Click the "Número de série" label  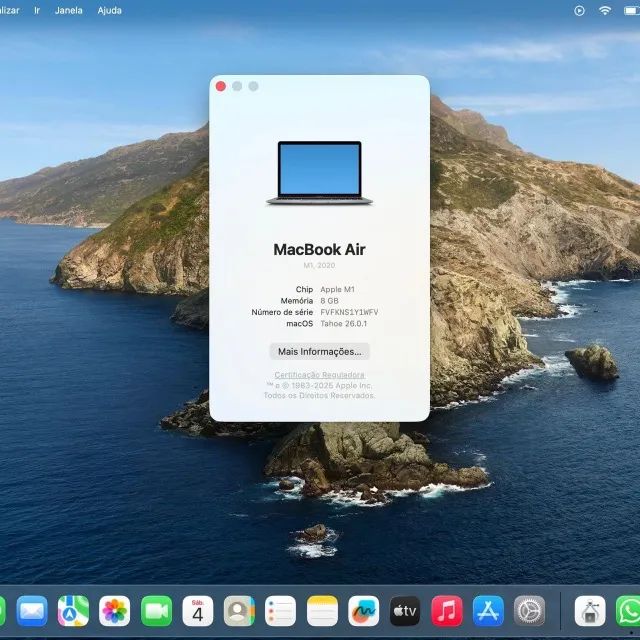point(282,312)
